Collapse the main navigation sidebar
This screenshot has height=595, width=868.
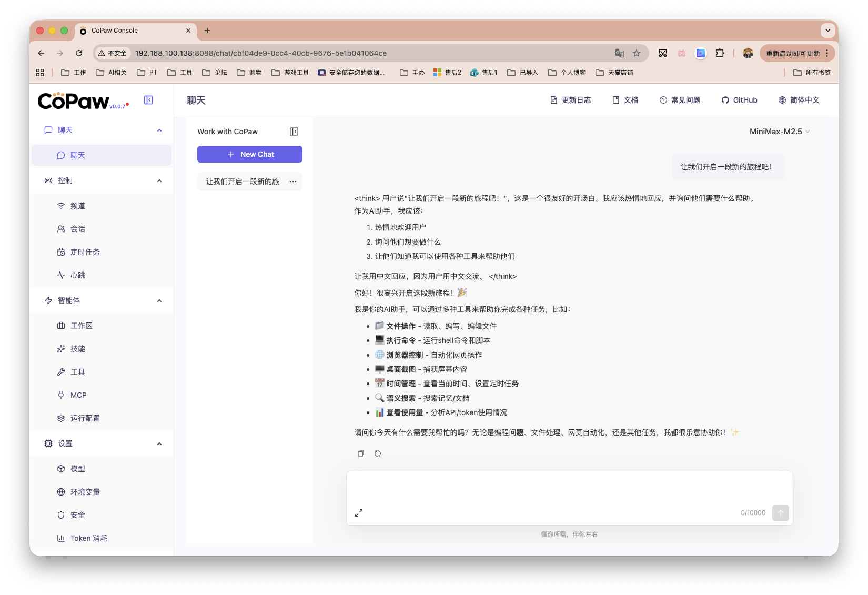coord(148,100)
